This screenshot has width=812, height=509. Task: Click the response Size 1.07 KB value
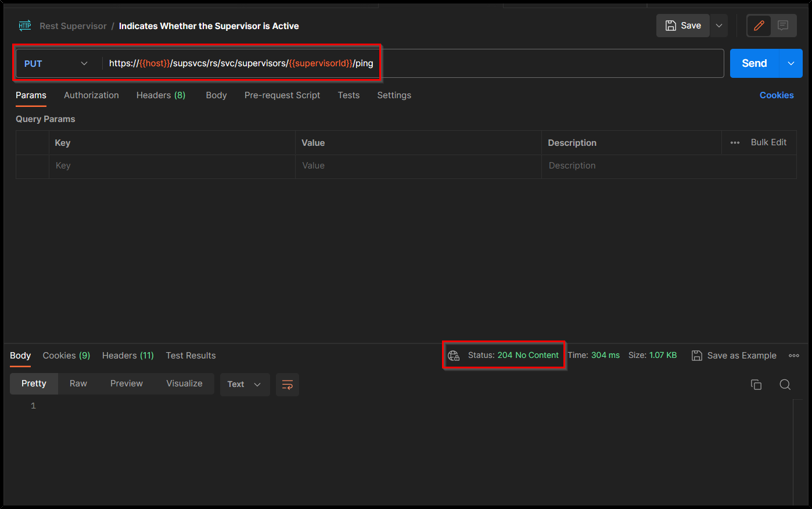663,355
